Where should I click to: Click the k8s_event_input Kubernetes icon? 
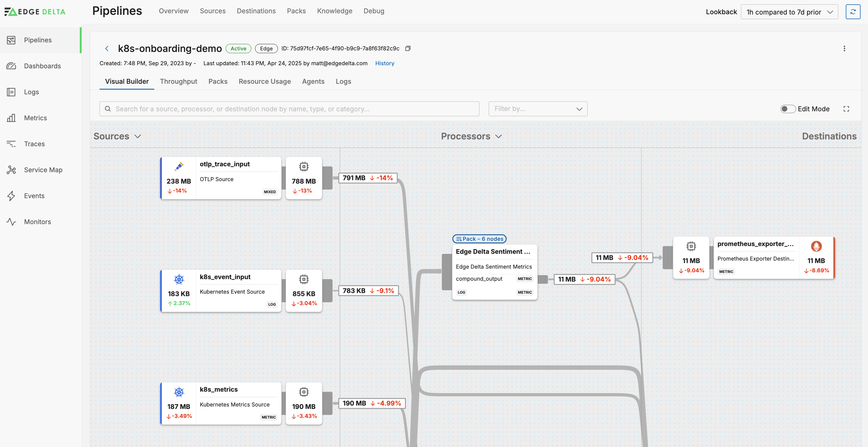179,279
